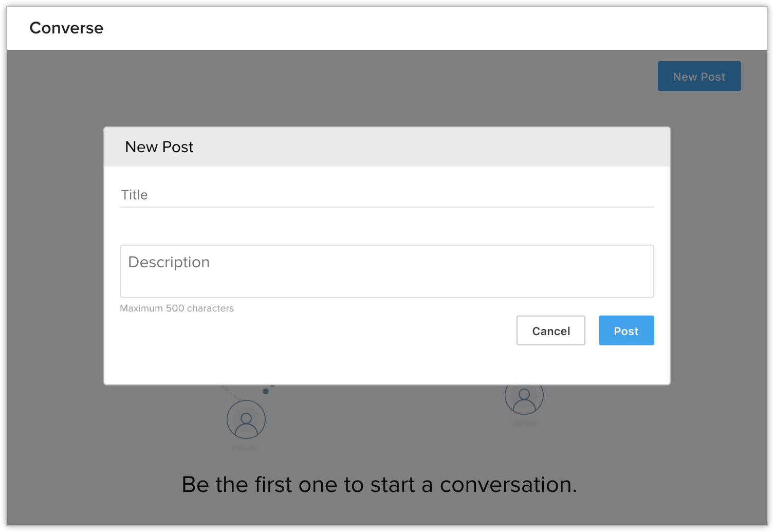Select the left user avatar icon
Image resolution: width=774 pixels, height=532 pixels.
click(x=246, y=419)
